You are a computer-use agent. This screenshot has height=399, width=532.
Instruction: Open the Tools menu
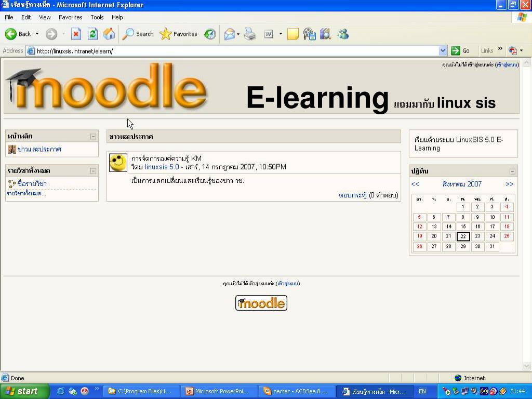click(x=97, y=17)
